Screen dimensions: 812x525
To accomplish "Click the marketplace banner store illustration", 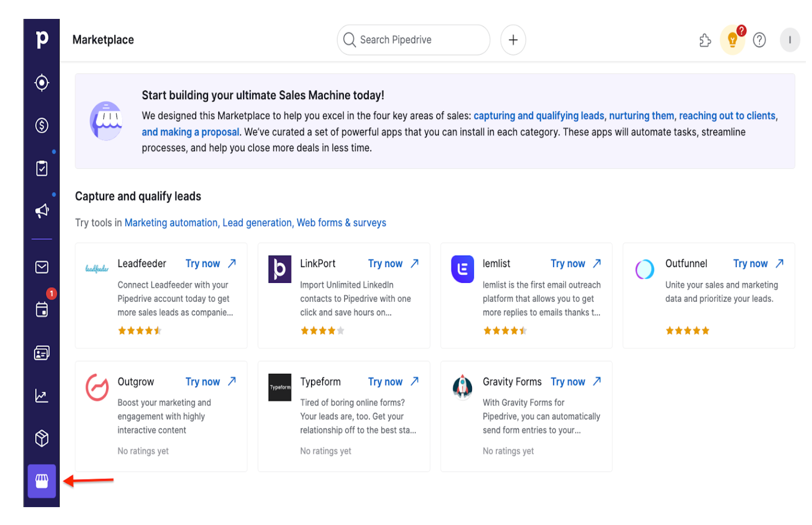I will (x=106, y=121).
